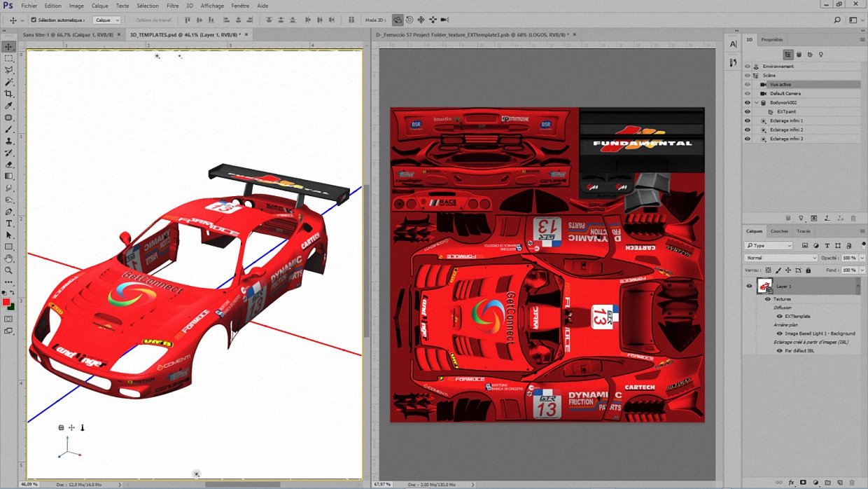Hide Eclairage infini 3 light
The image size is (868, 489).
[747, 139]
